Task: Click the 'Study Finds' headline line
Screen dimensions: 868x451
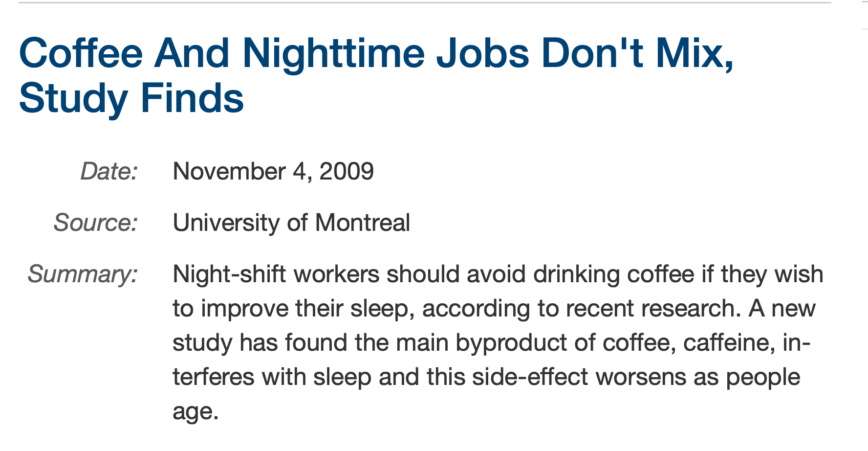Action: [131, 98]
